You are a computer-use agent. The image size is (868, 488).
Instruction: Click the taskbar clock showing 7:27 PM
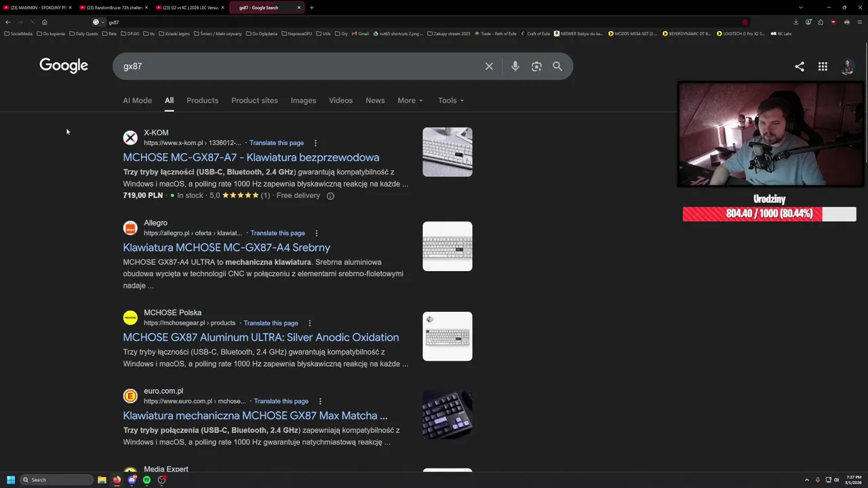(x=852, y=480)
